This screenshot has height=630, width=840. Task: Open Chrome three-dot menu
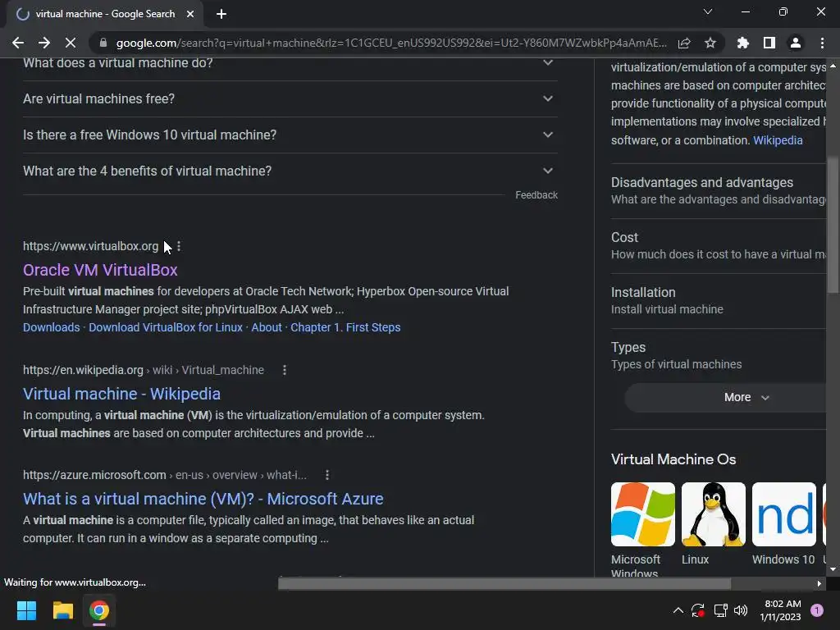pyautogui.click(x=822, y=43)
